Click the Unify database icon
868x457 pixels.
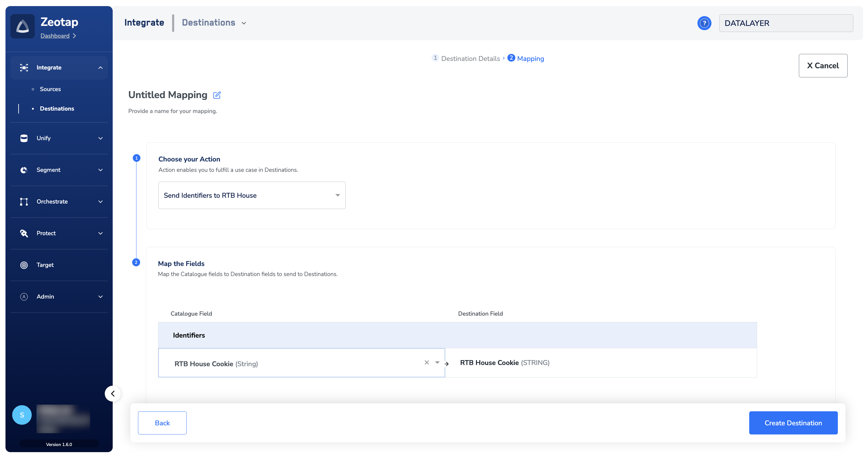(x=24, y=138)
